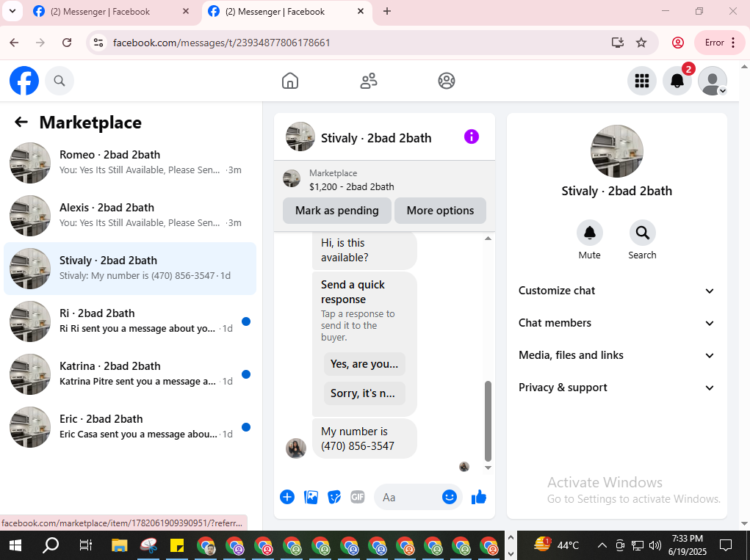Select the Stivaly 2bad 2bath conversation
The width and height of the screenshot is (750, 560).
pos(130,269)
